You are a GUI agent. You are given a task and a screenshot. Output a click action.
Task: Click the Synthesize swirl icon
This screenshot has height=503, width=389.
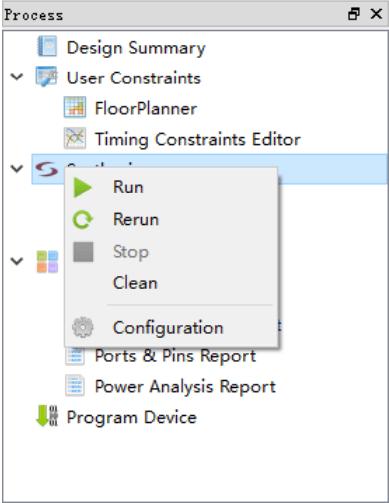(47, 169)
